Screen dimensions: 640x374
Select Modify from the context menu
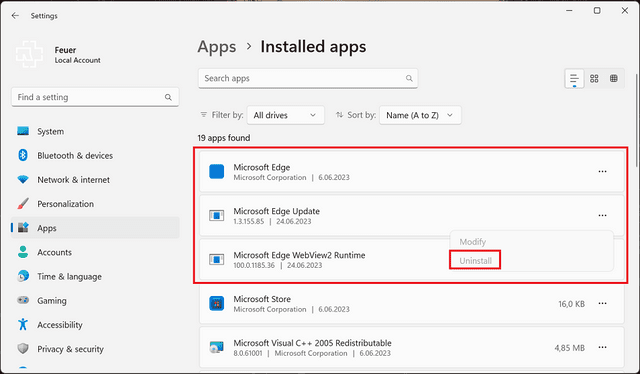473,242
